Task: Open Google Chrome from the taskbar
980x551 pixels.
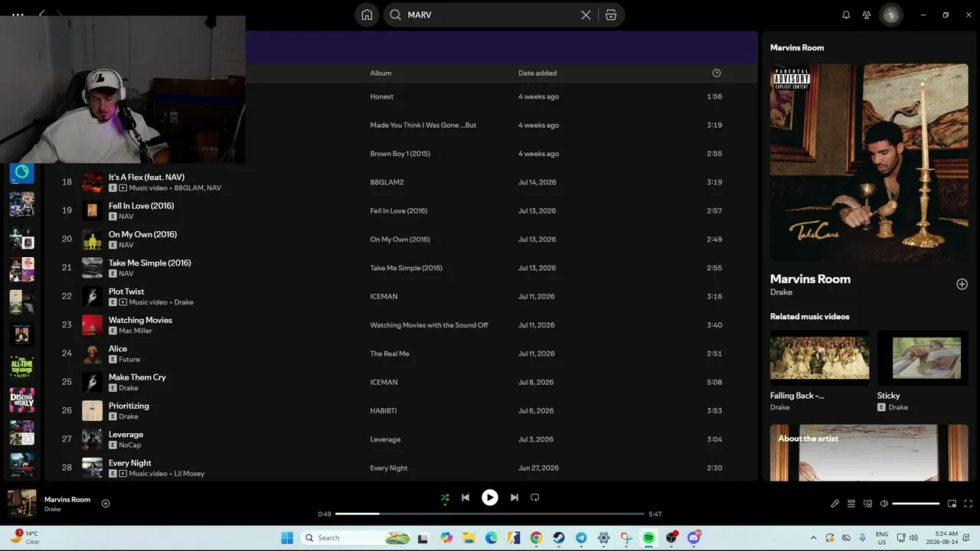Action: tap(536, 538)
